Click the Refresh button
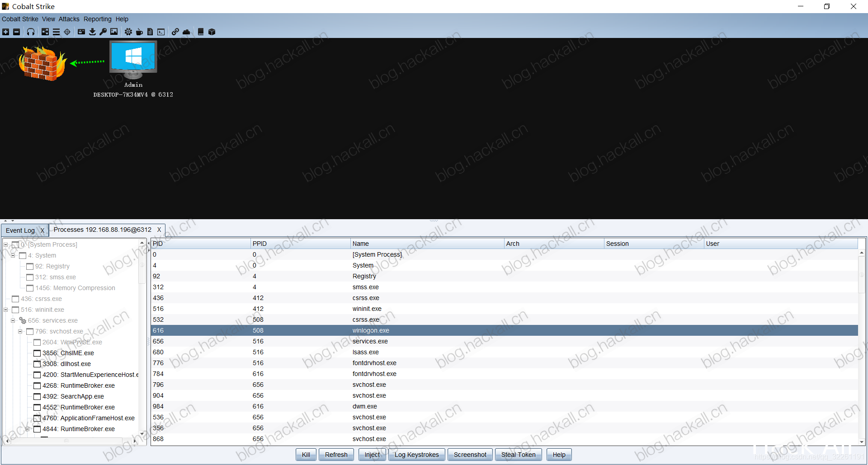 pyautogui.click(x=336, y=455)
